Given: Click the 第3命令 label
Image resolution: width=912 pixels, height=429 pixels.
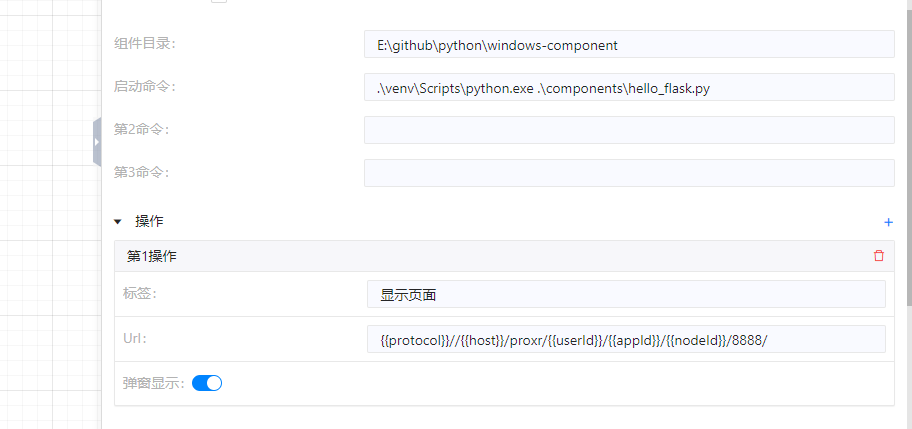Looking at the screenshot, I should click(141, 172).
